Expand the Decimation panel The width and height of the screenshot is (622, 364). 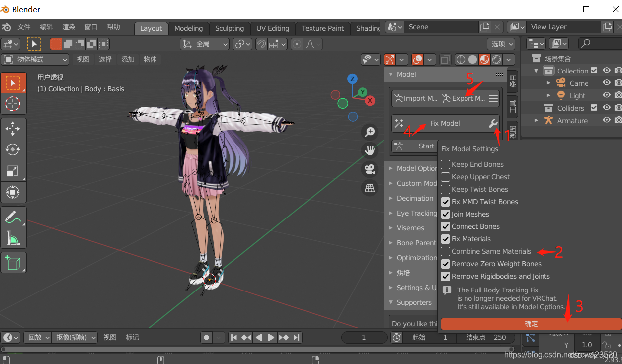415,198
